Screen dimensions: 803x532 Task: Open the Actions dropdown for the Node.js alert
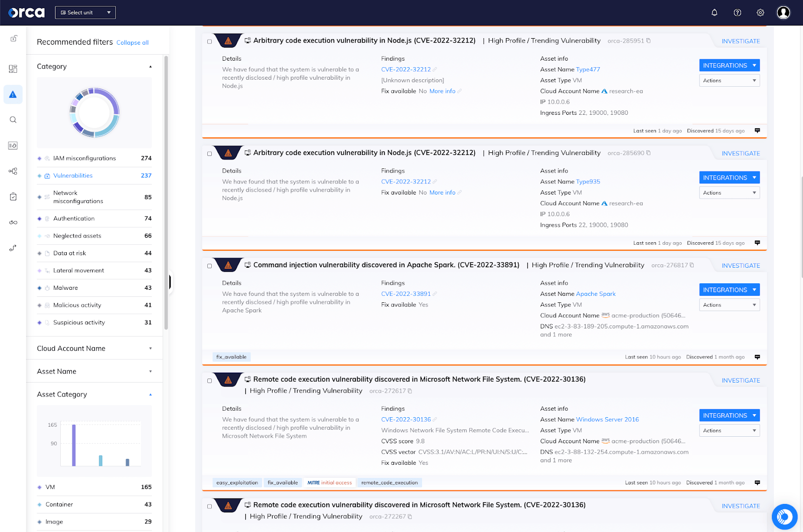click(x=729, y=80)
